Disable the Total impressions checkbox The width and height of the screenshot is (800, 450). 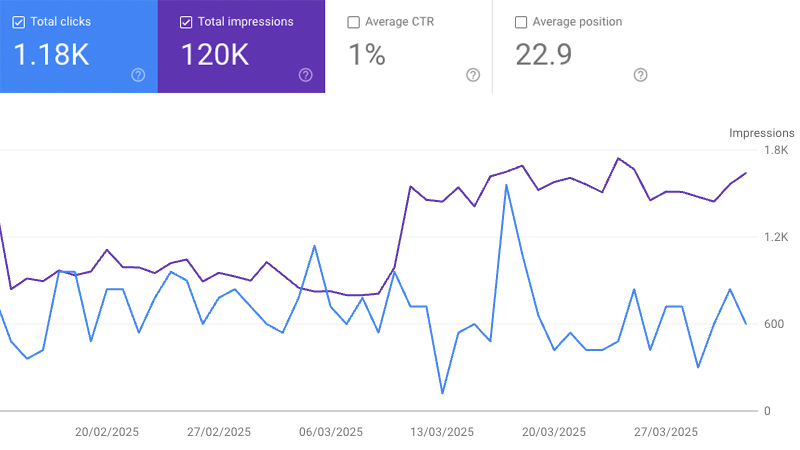point(185,22)
